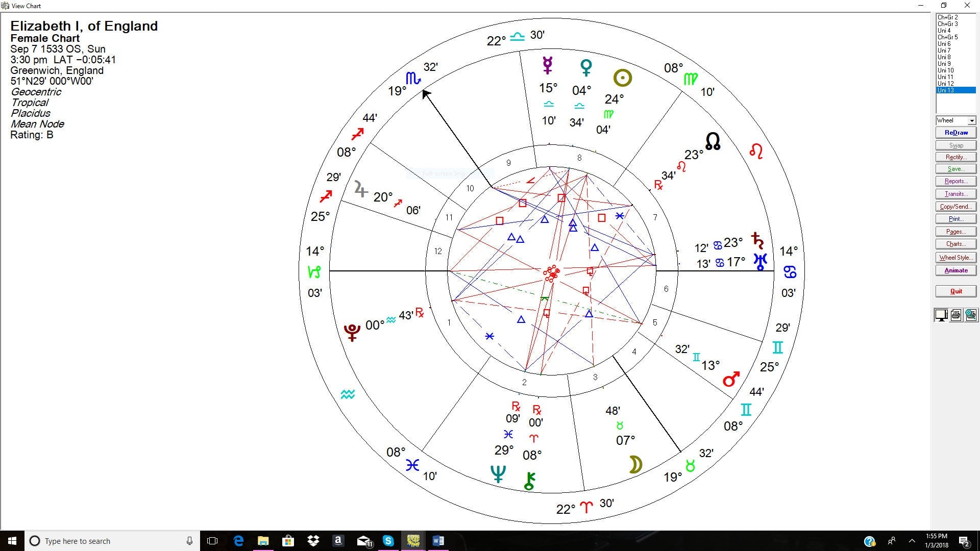Open Wheel Style settings

(955, 258)
